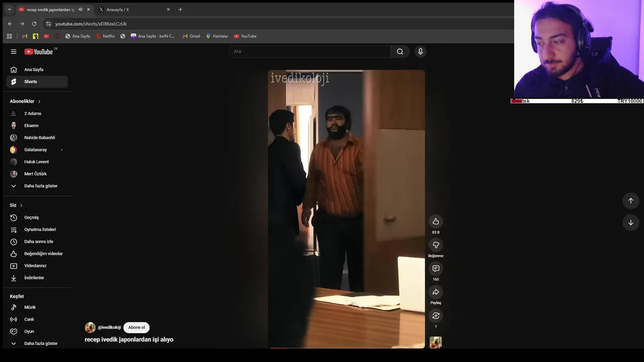Open the Ana Sayfa - beIN bookmark
Image resolution: width=644 pixels, height=362 pixels.
153,36
